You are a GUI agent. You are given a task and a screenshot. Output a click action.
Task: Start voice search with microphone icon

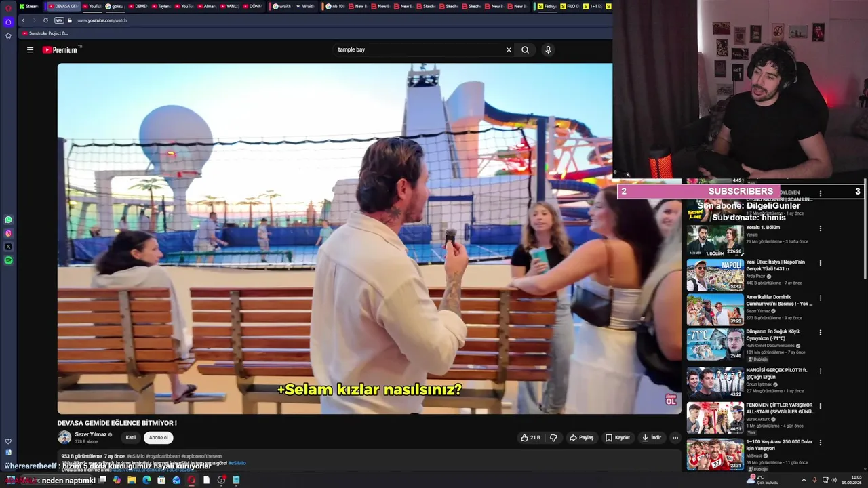[548, 49]
